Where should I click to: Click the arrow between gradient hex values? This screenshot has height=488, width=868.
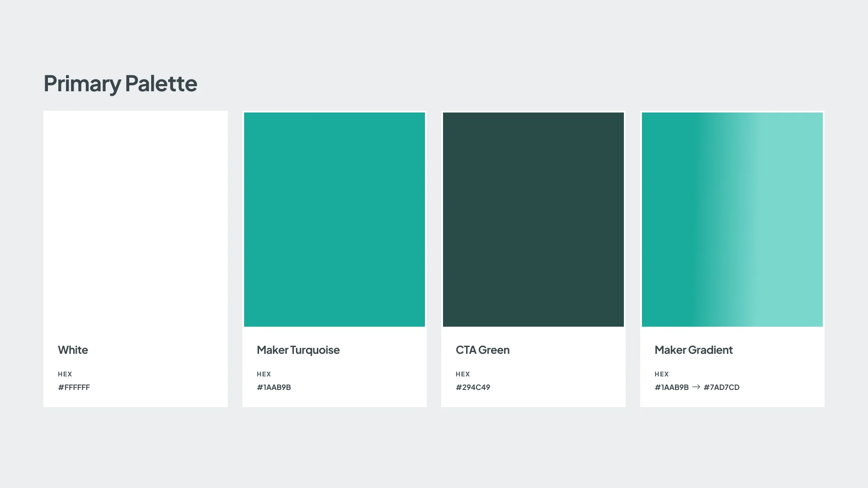click(x=696, y=387)
